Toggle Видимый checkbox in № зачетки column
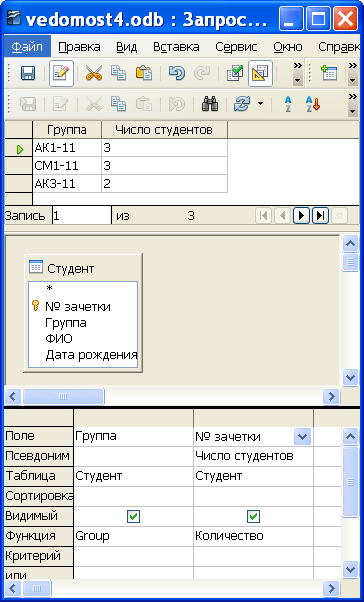 pyautogui.click(x=253, y=516)
